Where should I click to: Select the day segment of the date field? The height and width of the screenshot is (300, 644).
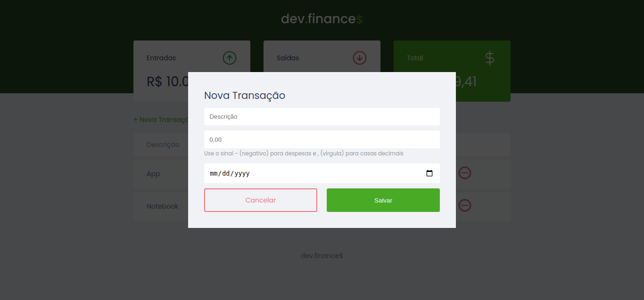[x=227, y=173]
